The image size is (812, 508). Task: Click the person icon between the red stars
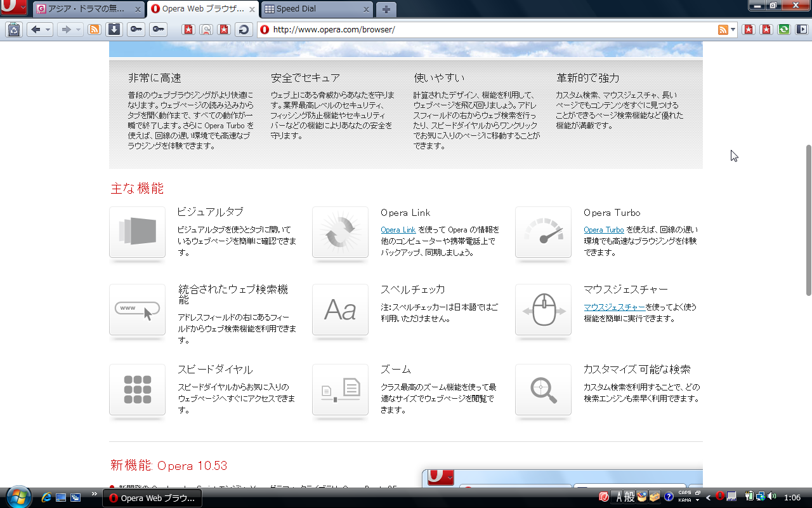(x=206, y=29)
